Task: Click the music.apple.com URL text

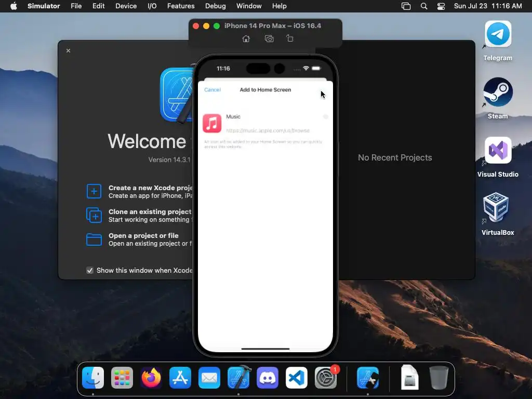Action: (268, 130)
